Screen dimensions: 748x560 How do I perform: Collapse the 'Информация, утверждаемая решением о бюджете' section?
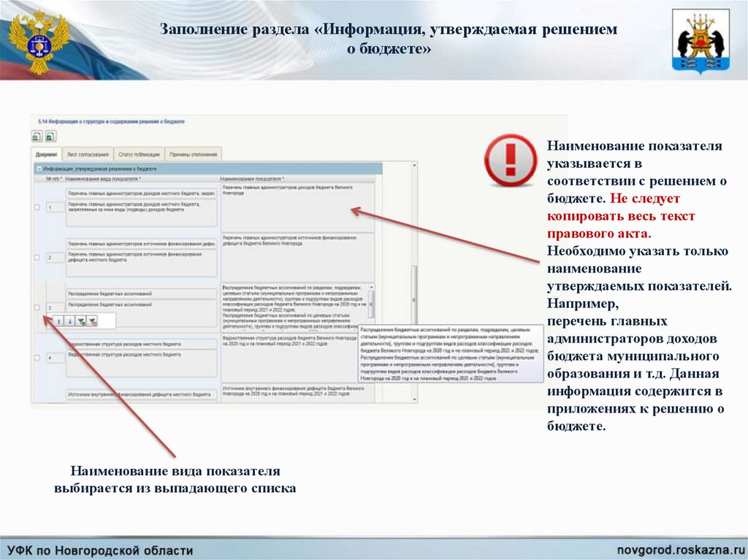point(38,169)
